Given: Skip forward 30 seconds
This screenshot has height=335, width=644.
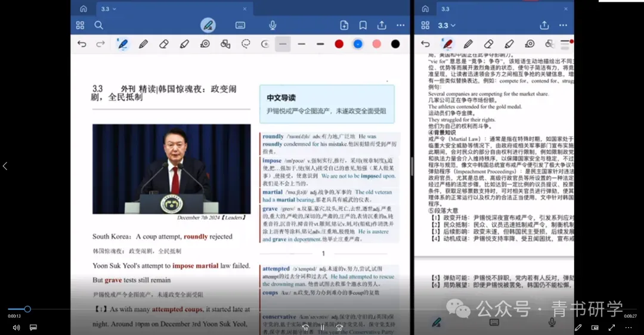Looking at the screenshot, I should pos(339,328).
